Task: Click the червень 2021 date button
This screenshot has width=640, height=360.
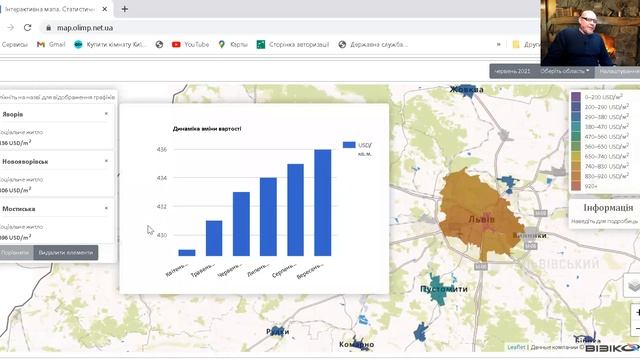Action: (512, 71)
